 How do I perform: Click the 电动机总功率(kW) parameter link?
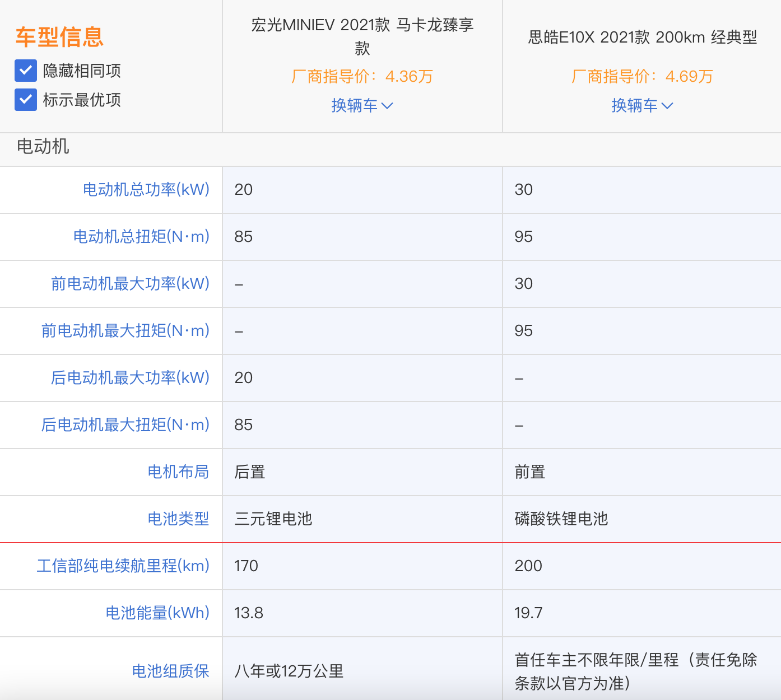[146, 189]
